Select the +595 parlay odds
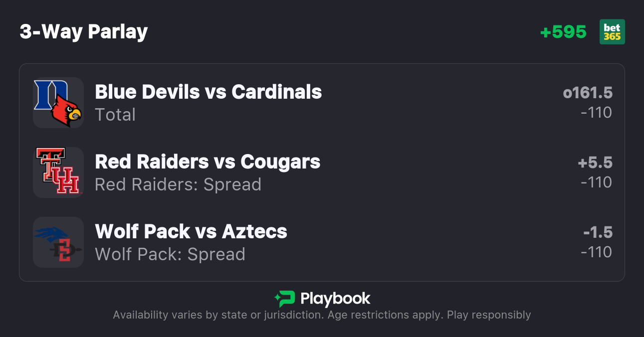The image size is (644, 337). point(563,32)
